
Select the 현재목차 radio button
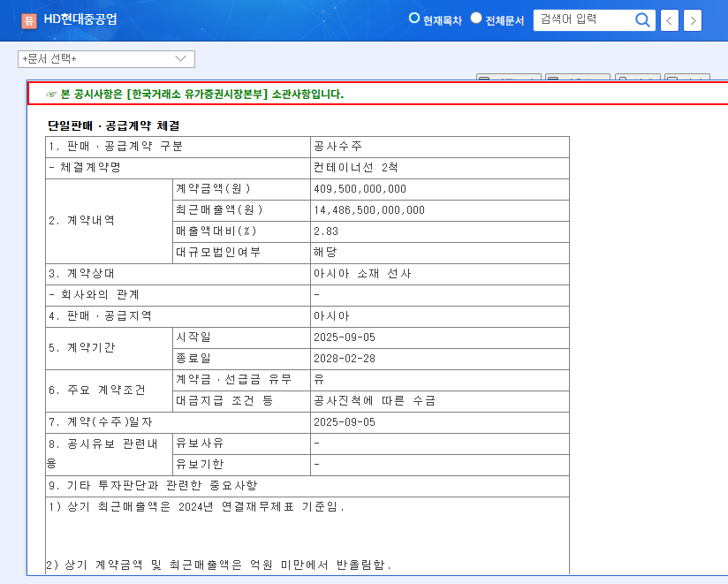click(x=413, y=18)
